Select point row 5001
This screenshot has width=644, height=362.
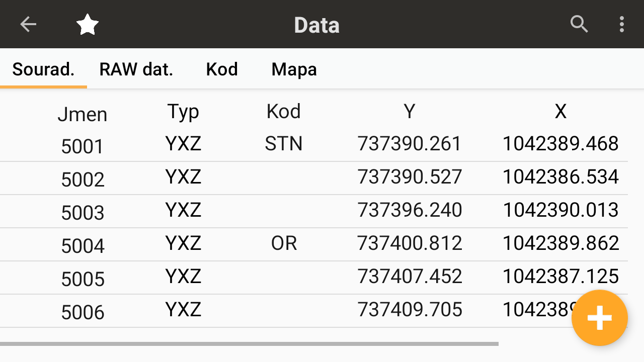[83, 146]
